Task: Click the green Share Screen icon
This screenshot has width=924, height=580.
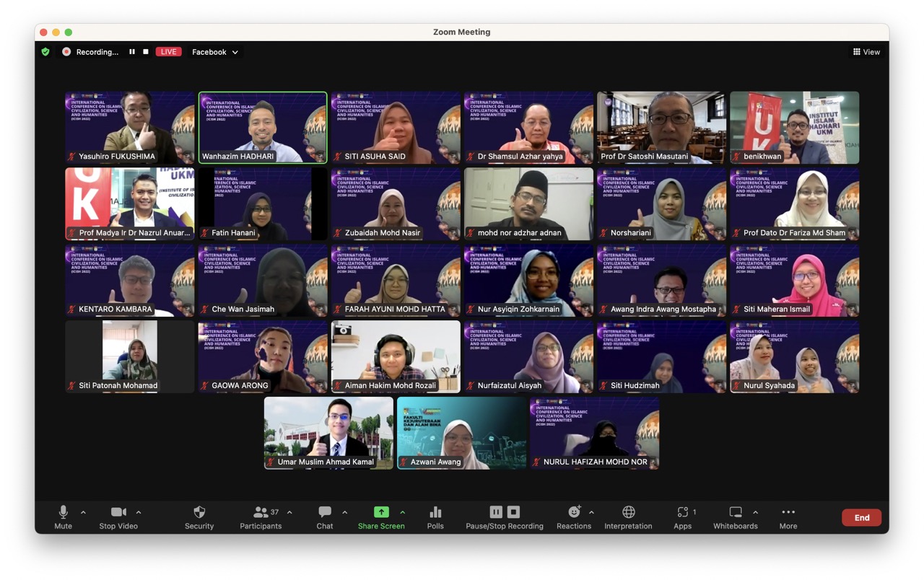Action: [x=381, y=512]
